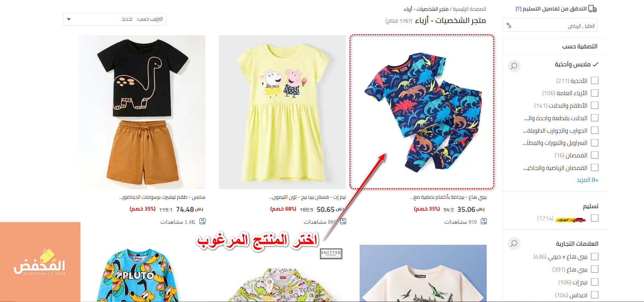The height and width of the screenshot is (302, 644).
Task: Go to الصفحة الرئيسية breadcrumb link
Action: (x=469, y=9)
